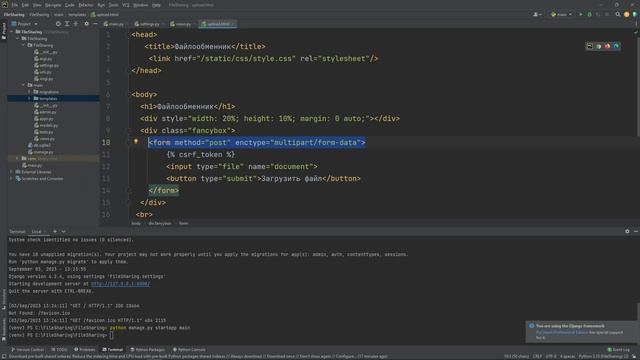Open Search Everywhere magnifier
This screenshot has width=640, height=360.
click(x=618, y=14)
